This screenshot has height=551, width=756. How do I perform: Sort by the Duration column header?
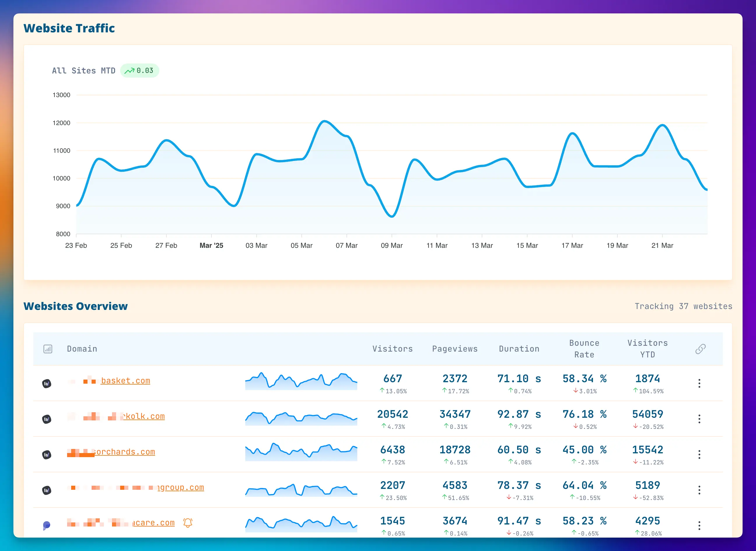[x=519, y=349]
